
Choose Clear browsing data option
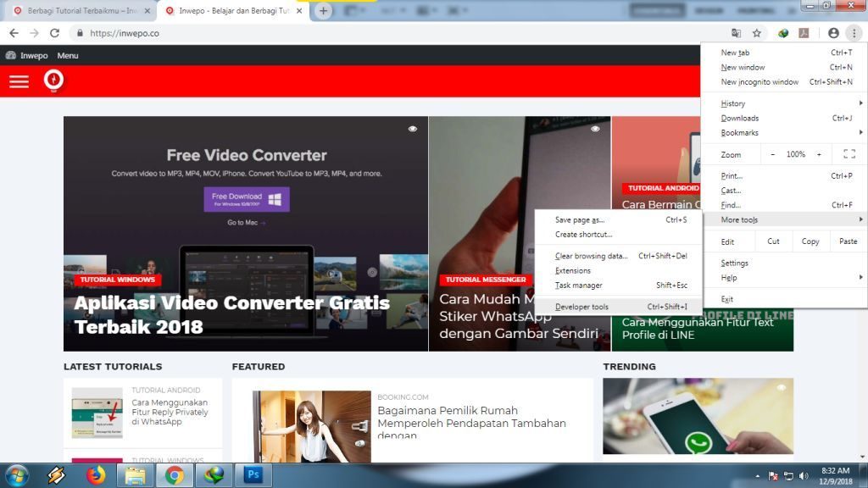(591, 256)
